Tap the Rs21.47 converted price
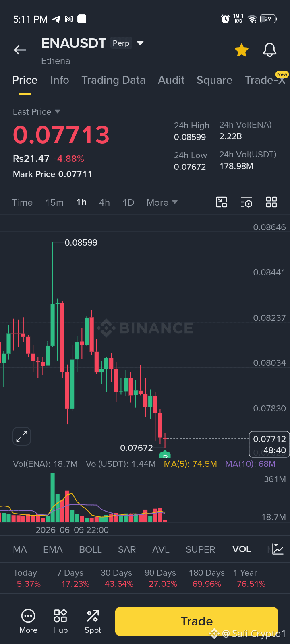 tap(31, 159)
